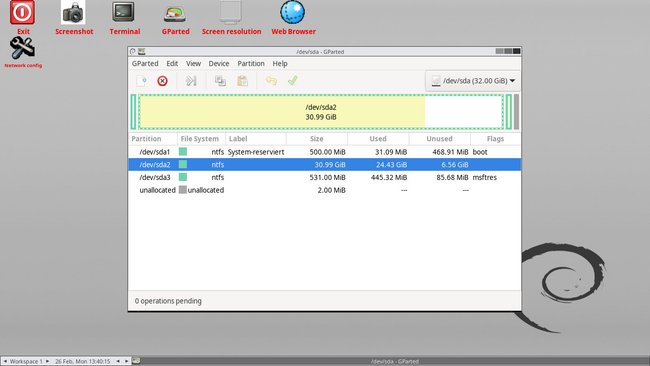Open the Web Browser globe icon
This screenshot has width=650, height=366.
tap(293, 12)
